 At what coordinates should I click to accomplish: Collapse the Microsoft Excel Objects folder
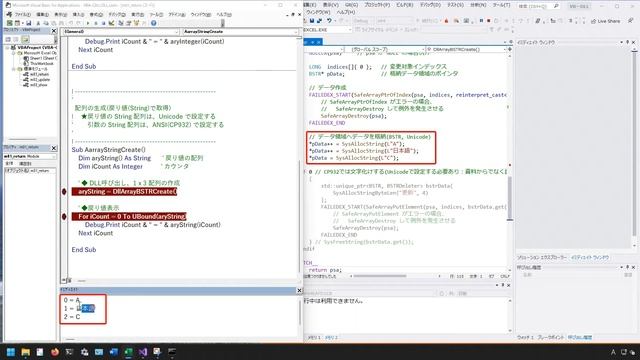tap(13, 53)
